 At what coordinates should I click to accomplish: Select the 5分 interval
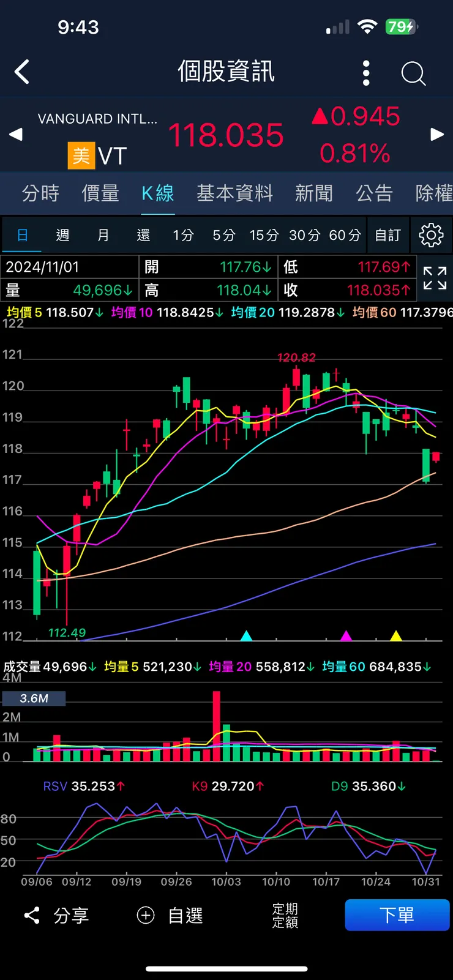click(x=224, y=235)
